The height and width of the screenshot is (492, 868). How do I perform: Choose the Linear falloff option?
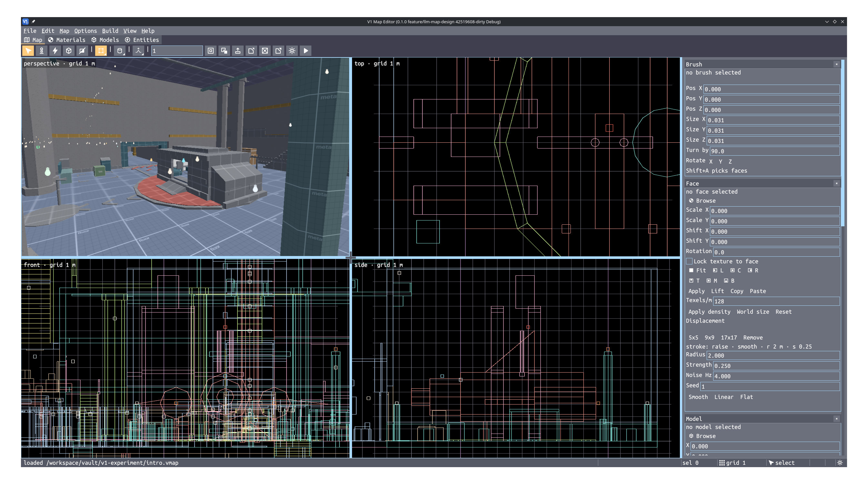(x=723, y=397)
